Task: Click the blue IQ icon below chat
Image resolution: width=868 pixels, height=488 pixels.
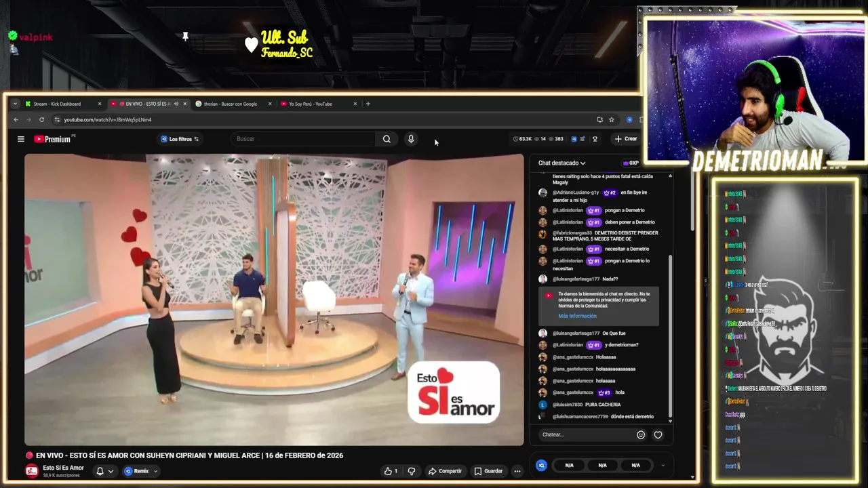Action: 541,465
